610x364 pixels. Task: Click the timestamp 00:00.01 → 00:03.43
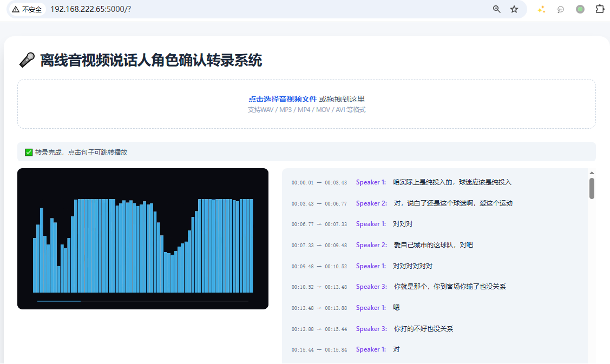(319, 183)
